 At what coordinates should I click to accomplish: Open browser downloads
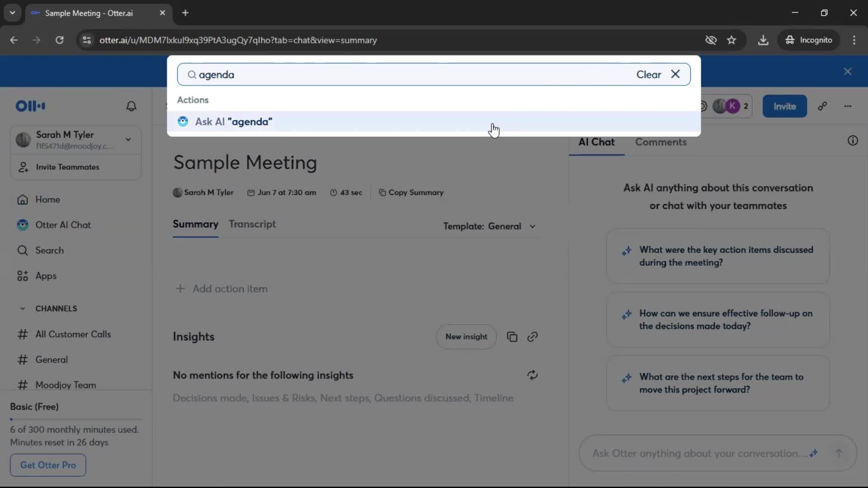tap(763, 40)
